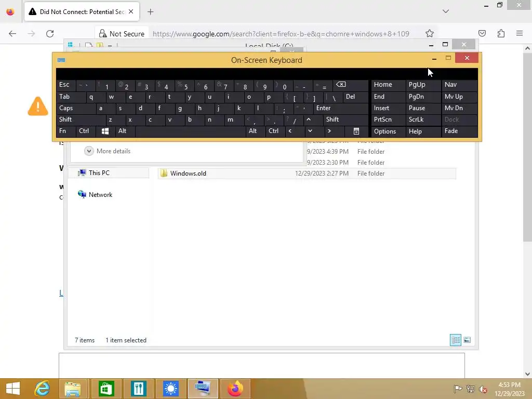Toggle the ScrLk key
This screenshot has width=532, height=399.
pos(423,119)
